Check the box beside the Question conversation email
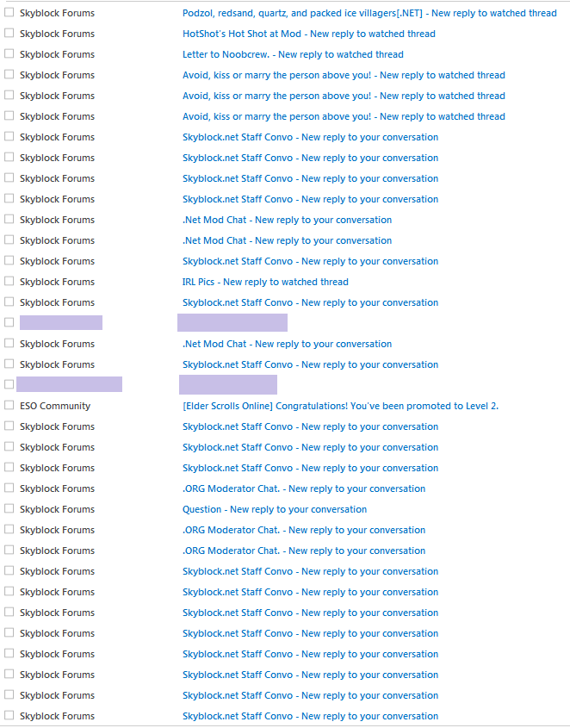Screen dimensions: 570x728 click(x=9, y=509)
